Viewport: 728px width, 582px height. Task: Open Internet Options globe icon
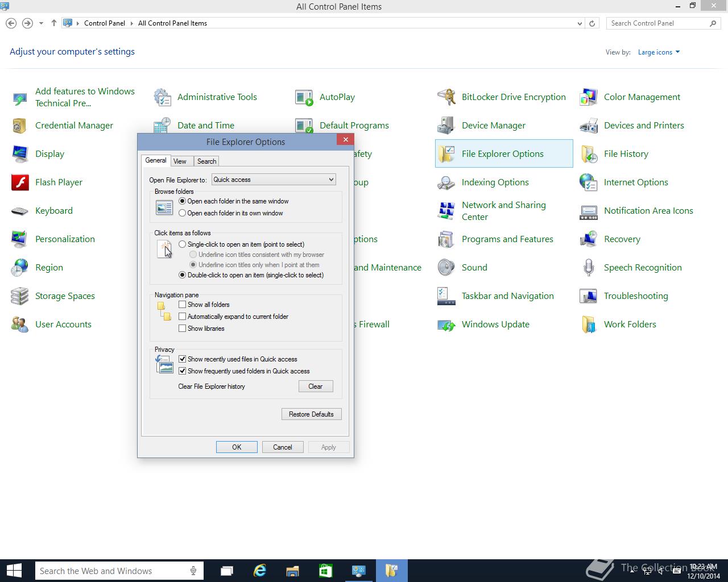pyautogui.click(x=589, y=182)
